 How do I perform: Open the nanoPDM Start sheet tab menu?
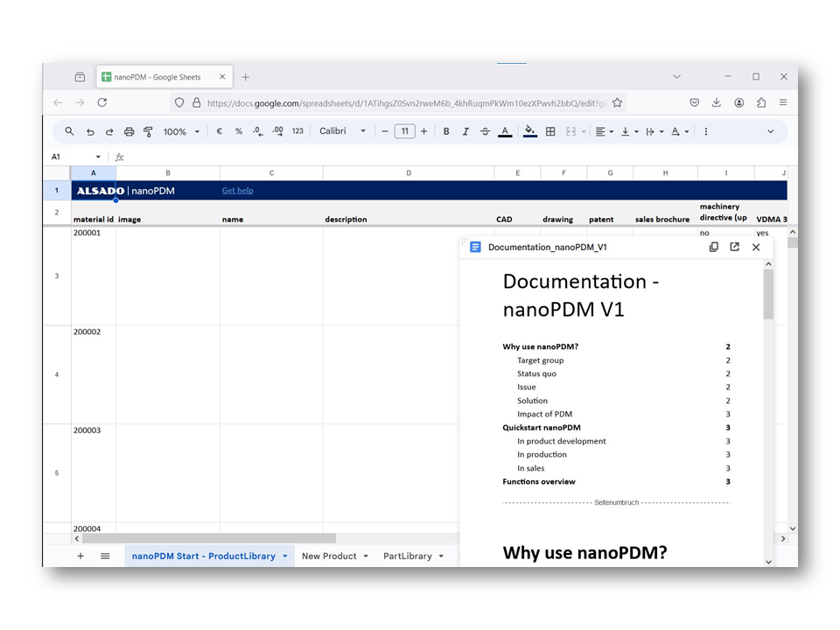(x=284, y=556)
